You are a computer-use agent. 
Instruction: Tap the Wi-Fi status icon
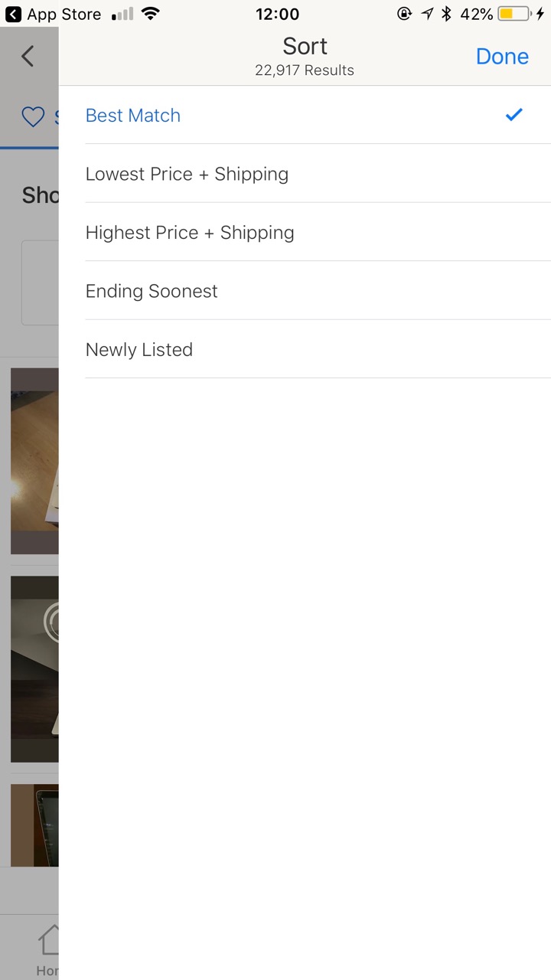point(151,15)
